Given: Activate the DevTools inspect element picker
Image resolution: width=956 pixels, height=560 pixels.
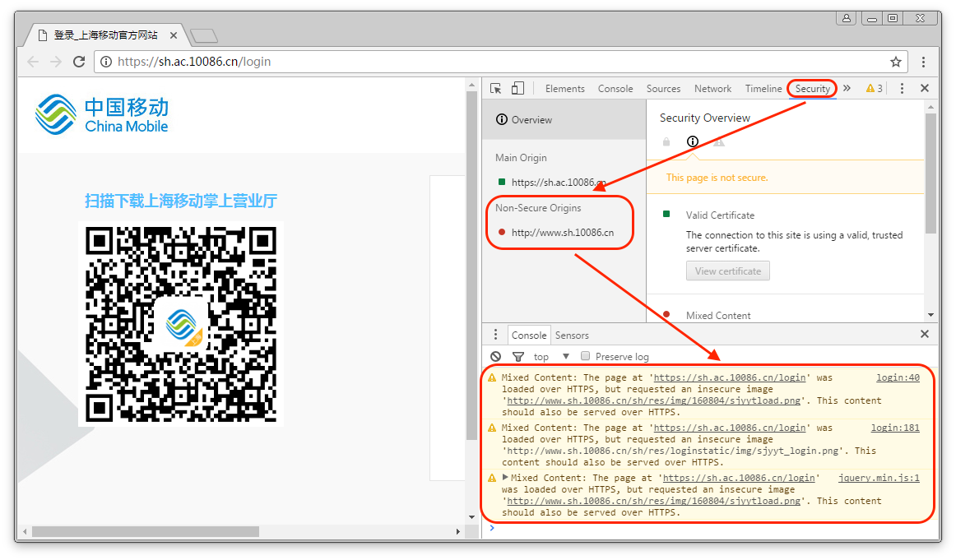Looking at the screenshot, I should tap(495, 88).
